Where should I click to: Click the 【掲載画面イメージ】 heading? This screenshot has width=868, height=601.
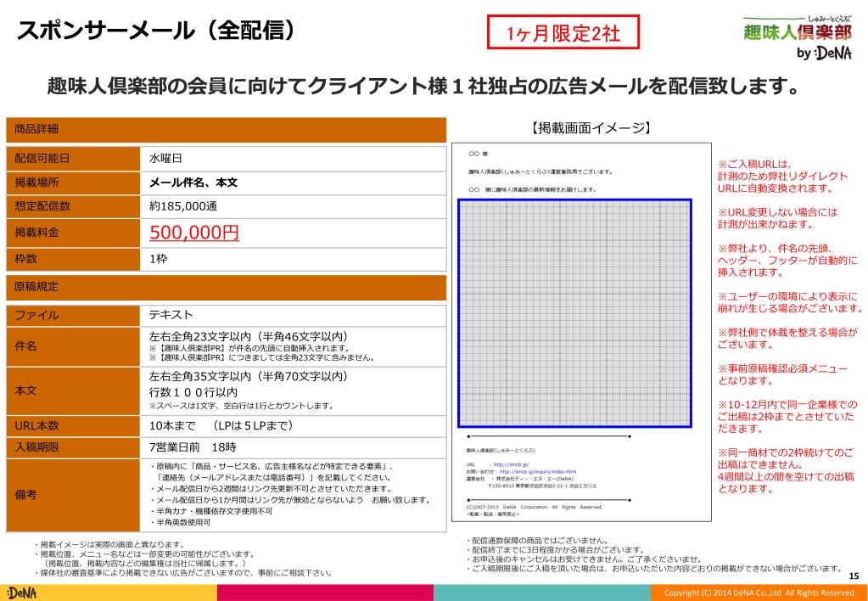click(x=590, y=128)
